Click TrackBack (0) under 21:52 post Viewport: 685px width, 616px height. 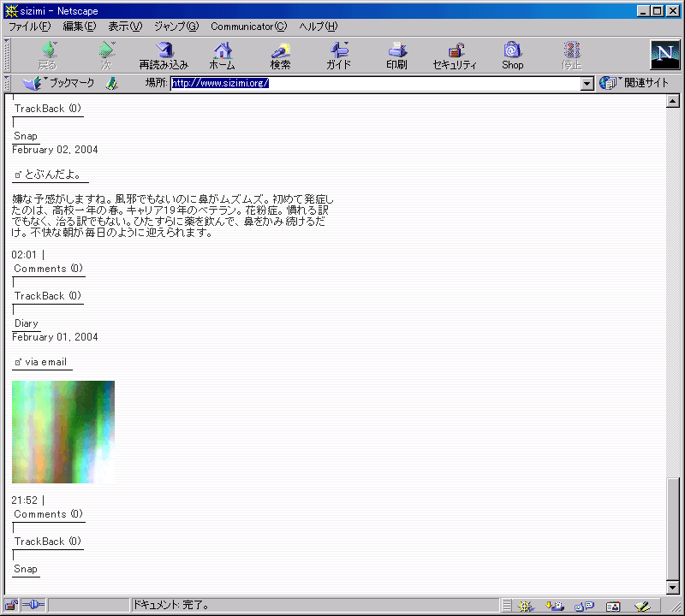48,542
